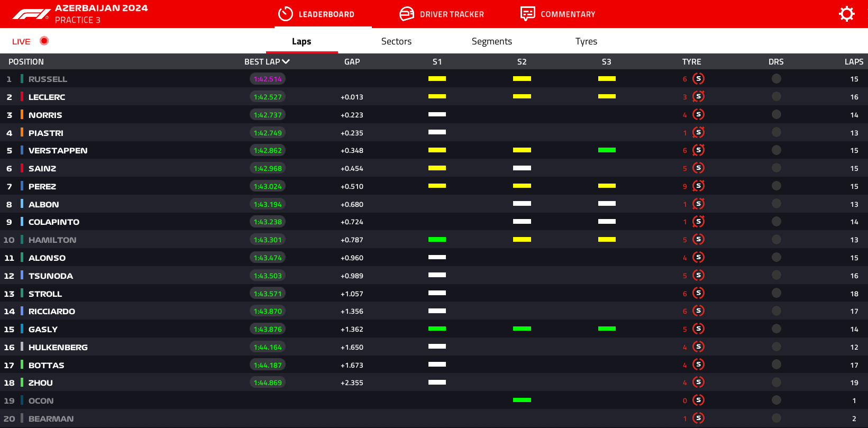Click Albon's soft tyre icon
The width and height of the screenshot is (868, 428).
[699, 204]
